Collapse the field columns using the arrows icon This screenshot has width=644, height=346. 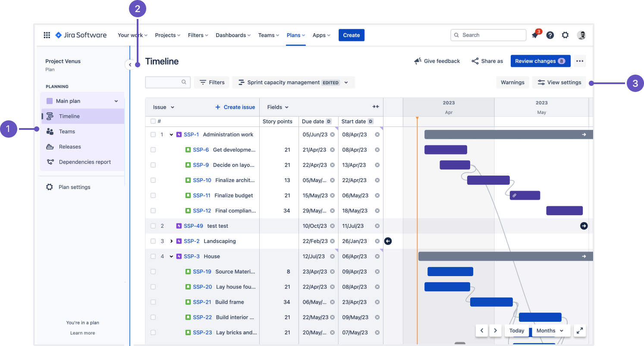pyautogui.click(x=375, y=107)
